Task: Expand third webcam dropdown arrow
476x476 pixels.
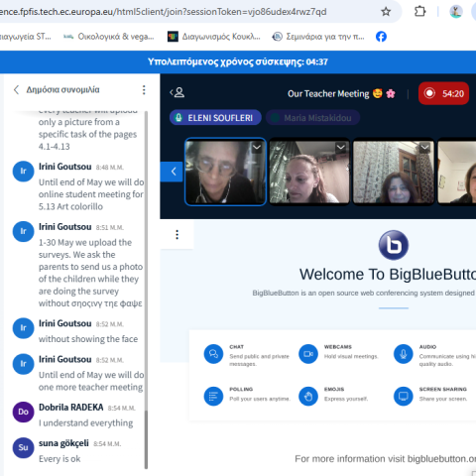Action: tap(424, 148)
